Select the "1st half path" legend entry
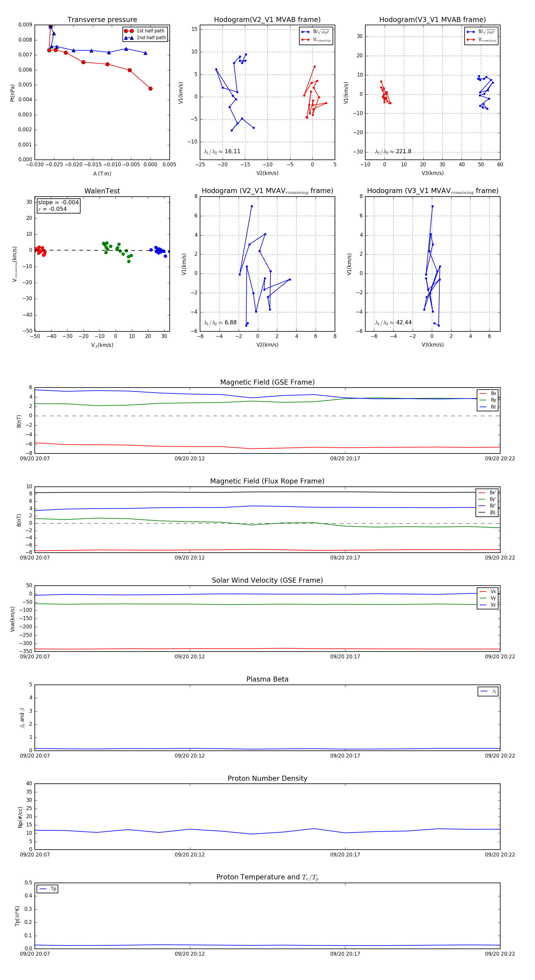The height and width of the screenshot is (980, 535). click(145, 31)
